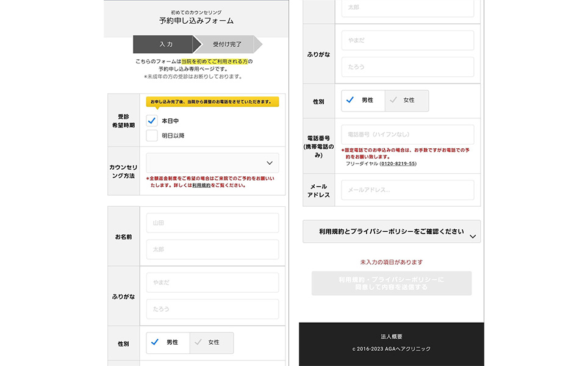Click the 山田 last-name field in left form
The height and width of the screenshot is (366, 588).
tap(212, 223)
